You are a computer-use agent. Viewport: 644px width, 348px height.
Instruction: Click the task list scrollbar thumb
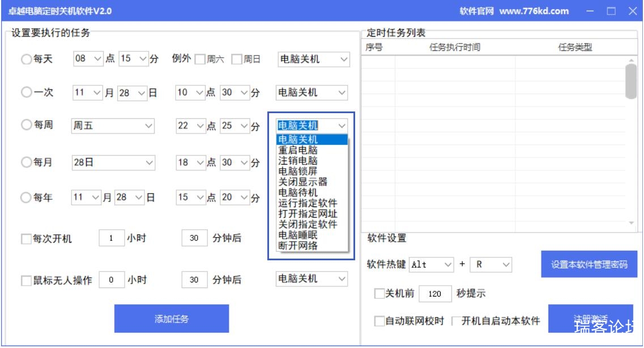coord(631,81)
